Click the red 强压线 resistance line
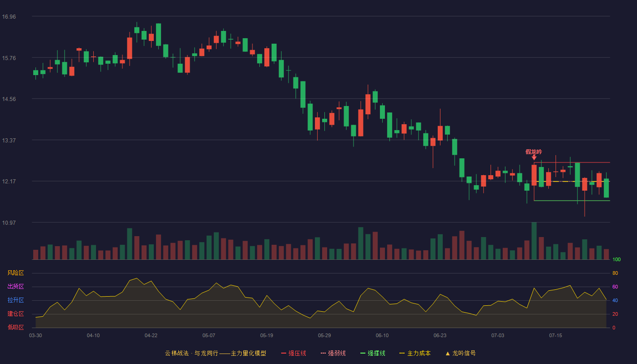The image size is (637, 364). (x=572, y=162)
